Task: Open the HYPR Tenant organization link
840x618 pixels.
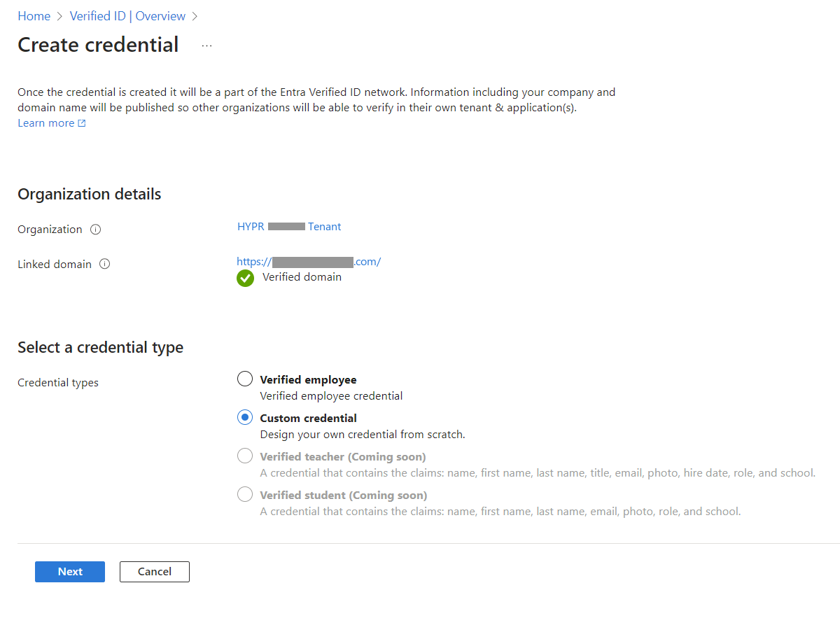Action: 289,227
